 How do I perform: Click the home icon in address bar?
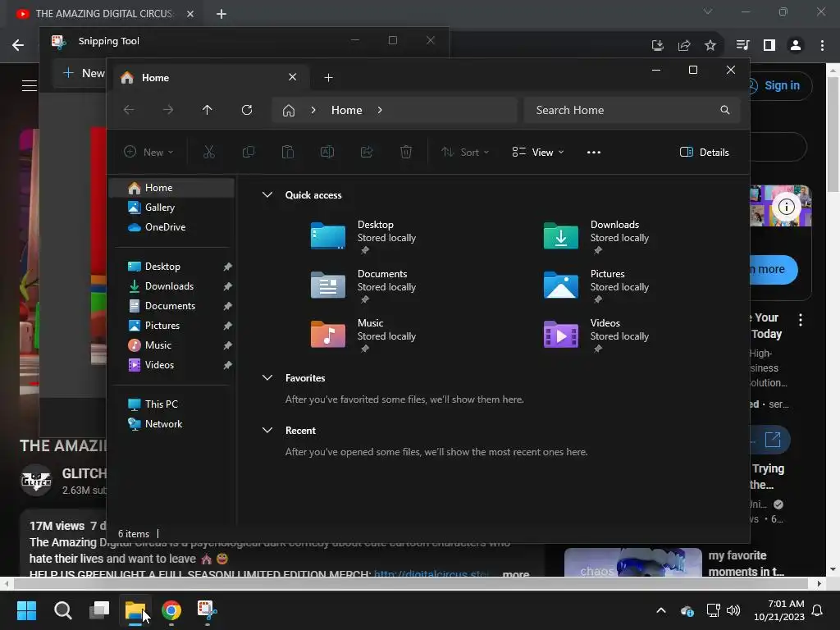(x=289, y=111)
